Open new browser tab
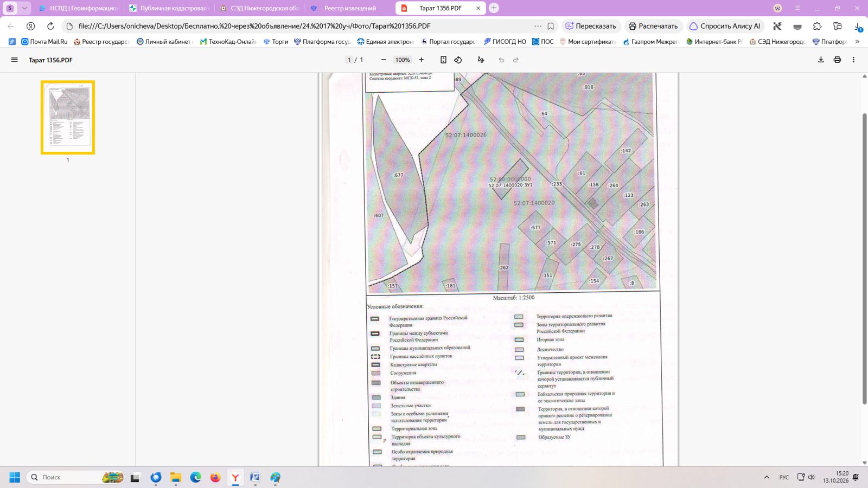The image size is (868, 488). (494, 8)
